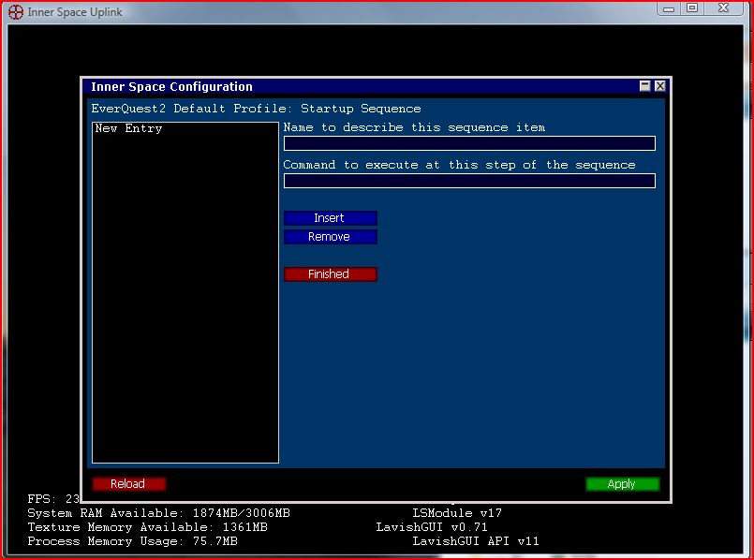Click the Inner Space Uplink crosshair icon
Viewport: 754px width, 560px height.
tap(16, 12)
